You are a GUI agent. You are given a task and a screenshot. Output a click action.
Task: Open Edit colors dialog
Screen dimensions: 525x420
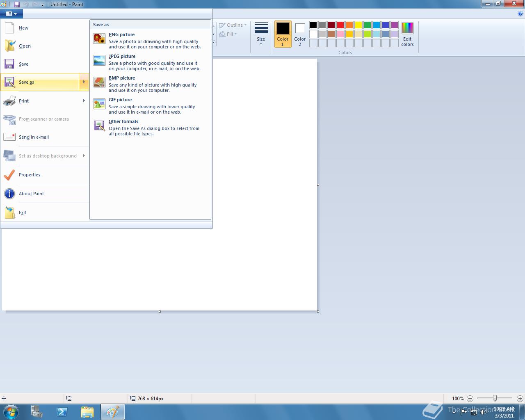407,34
